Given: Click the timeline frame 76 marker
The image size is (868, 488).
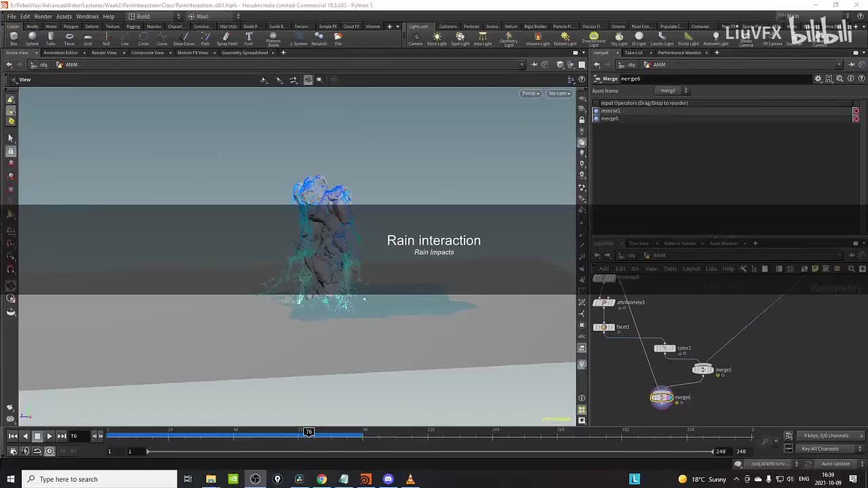Looking at the screenshot, I should (309, 432).
